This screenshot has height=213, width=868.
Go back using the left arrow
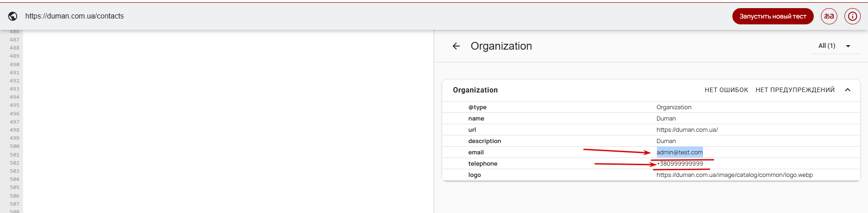(456, 46)
